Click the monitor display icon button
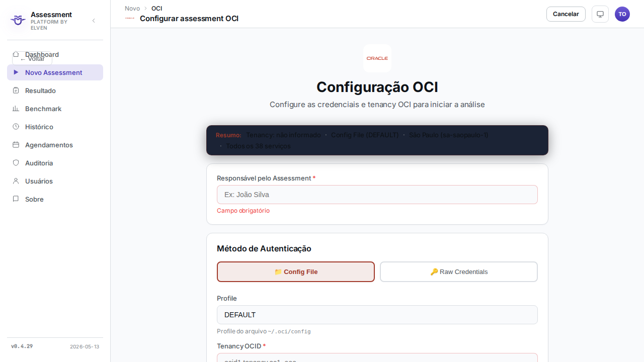The width and height of the screenshot is (644, 362). (x=600, y=14)
